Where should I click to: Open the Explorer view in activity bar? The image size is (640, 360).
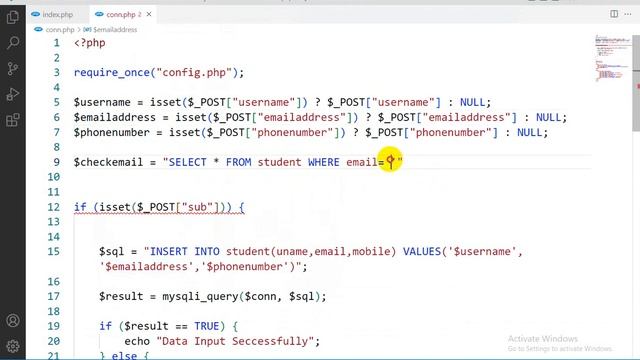click(x=13, y=17)
